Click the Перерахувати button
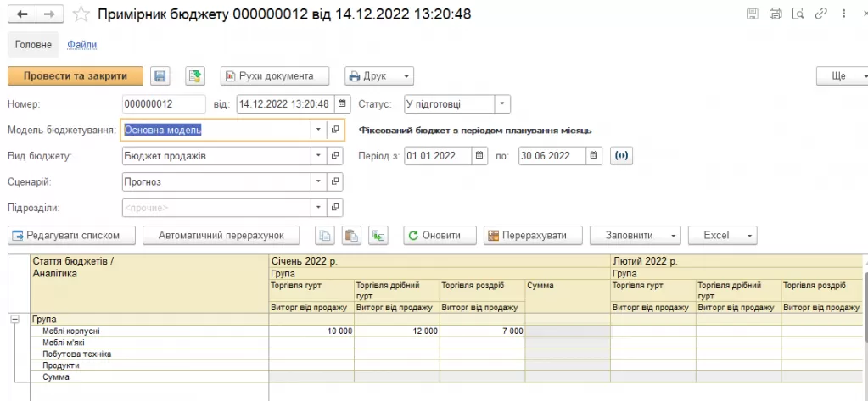This screenshot has width=868, height=401. tap(533, 235)
